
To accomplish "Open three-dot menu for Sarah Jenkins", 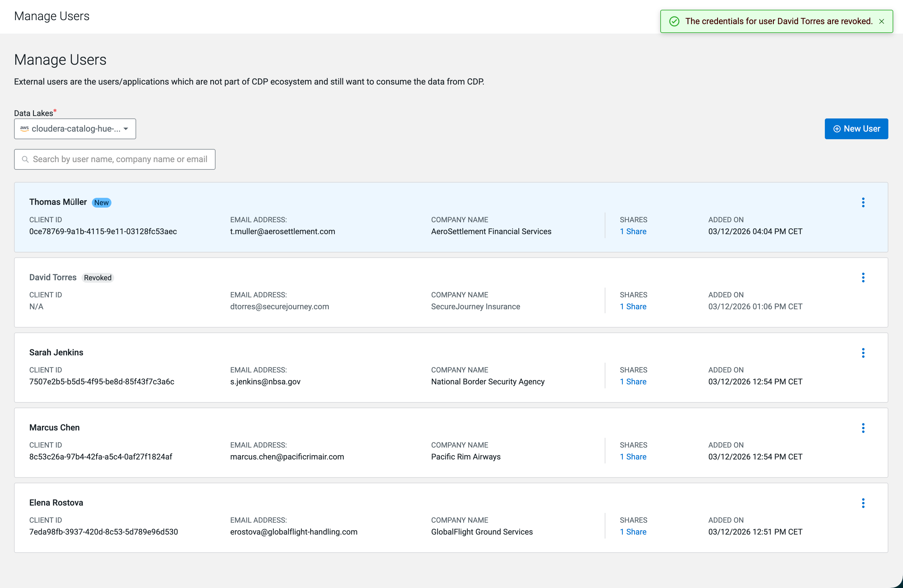I will [863, 353].
